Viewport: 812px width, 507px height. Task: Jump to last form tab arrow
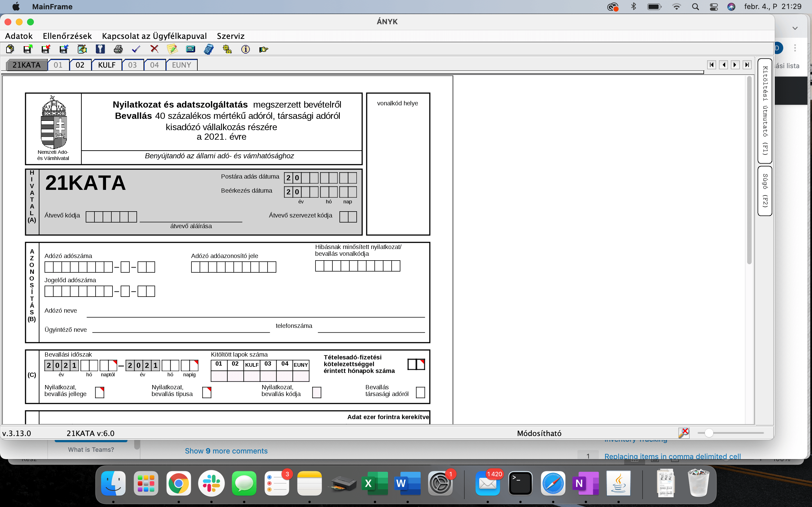coord(747,65)
